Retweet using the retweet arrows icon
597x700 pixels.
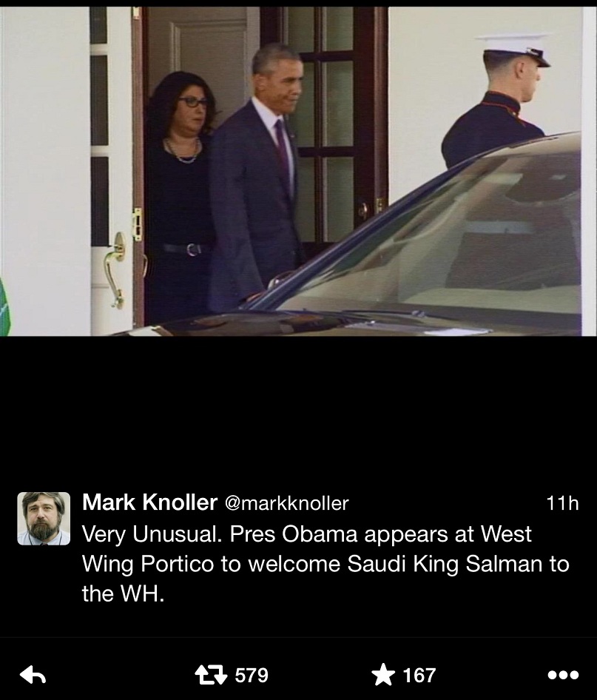pos(211,675)
